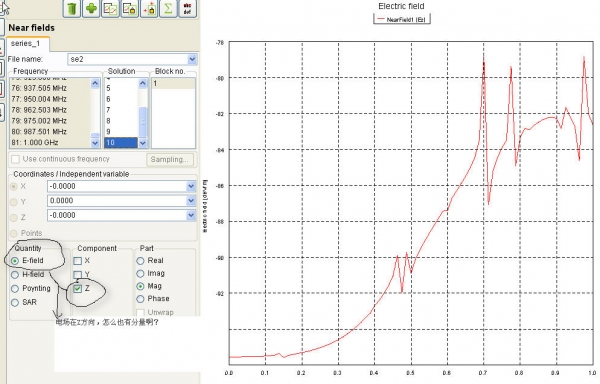This screenshot has height=384, width=600.
Task: Click the Sampling... button
Action: click(170, 159)
